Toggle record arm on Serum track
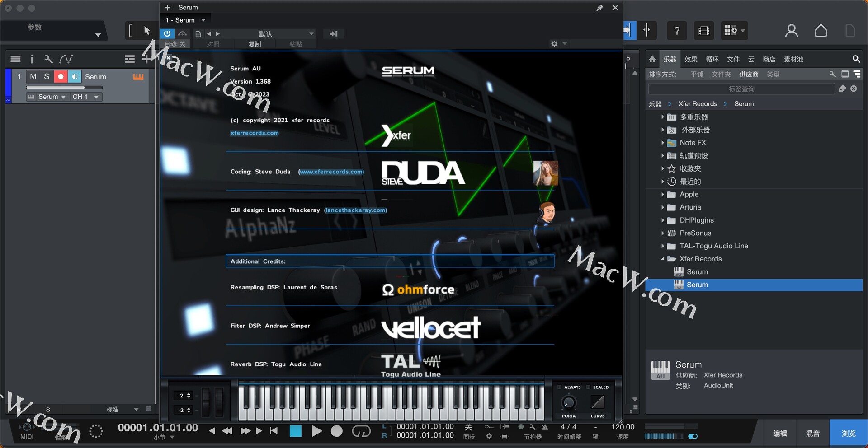Viewport: 868px width, 448px height. pos(61,77)
